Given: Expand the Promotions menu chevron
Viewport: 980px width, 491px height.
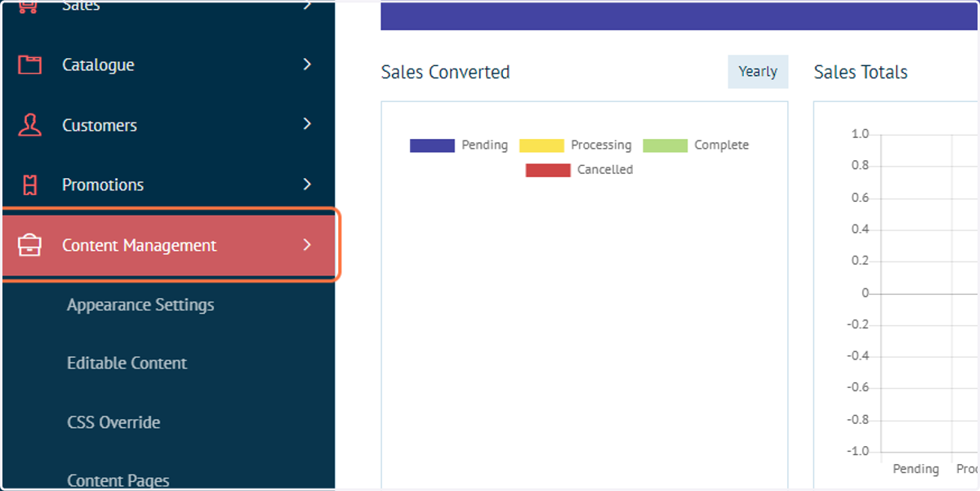Looking at the screenshot, I should (307, 185).
